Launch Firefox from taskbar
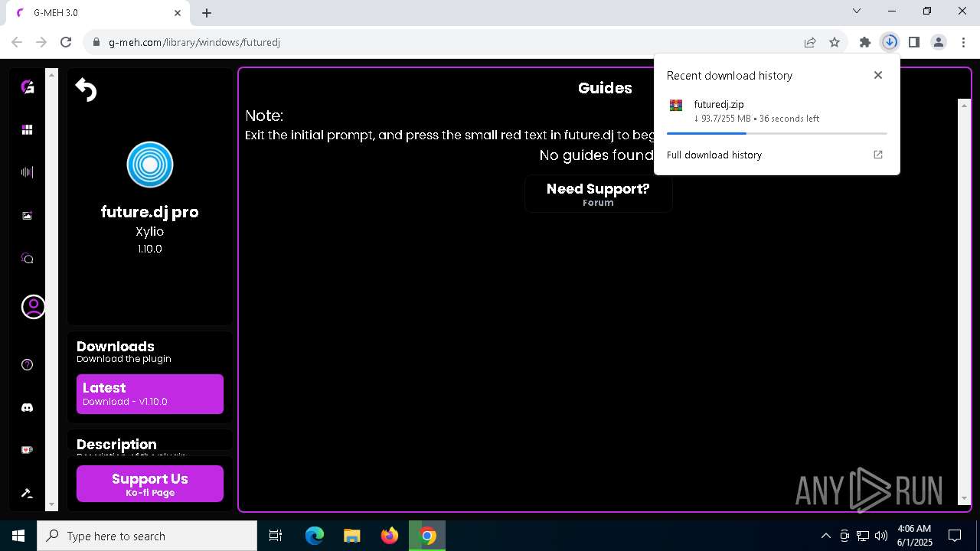 tap(390, 536)
